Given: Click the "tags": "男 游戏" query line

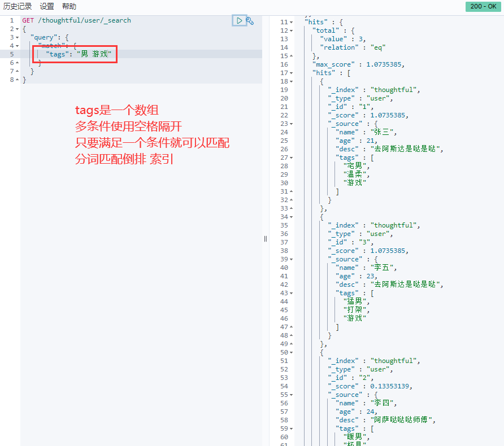Looking at the screenshot, I should [79, 54].
